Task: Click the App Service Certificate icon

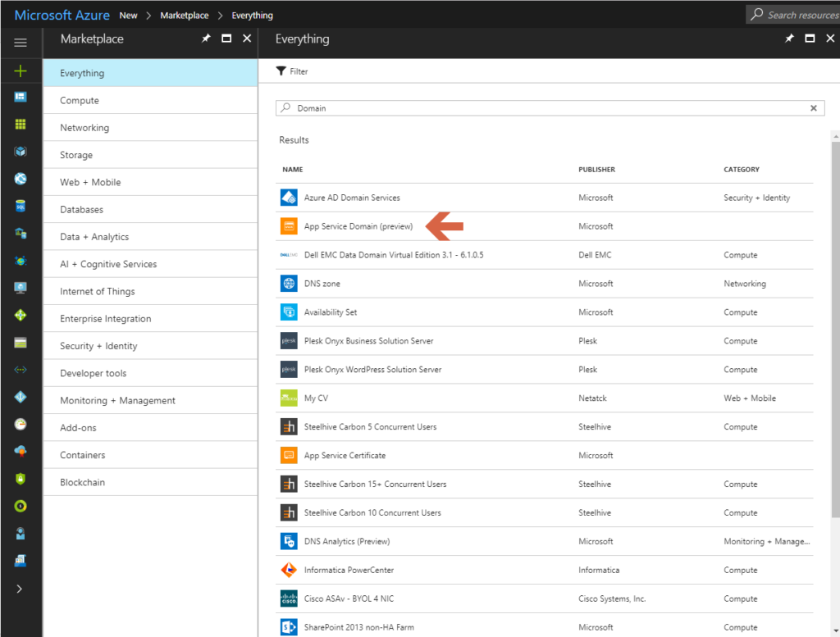Action: click(x=289, y=455)
